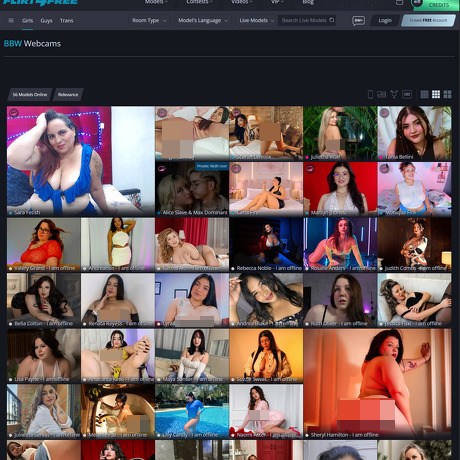Viewport: 460px width, 460px height.
Task: Open Lily Candy's offline thumbnail
Action: (x=192, y=411)
